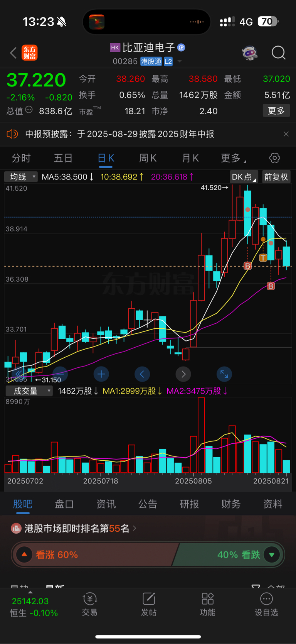Open the 均线 indicator dropdown
The width and height of the screenshot is (296, 644).
click(21, 177)
